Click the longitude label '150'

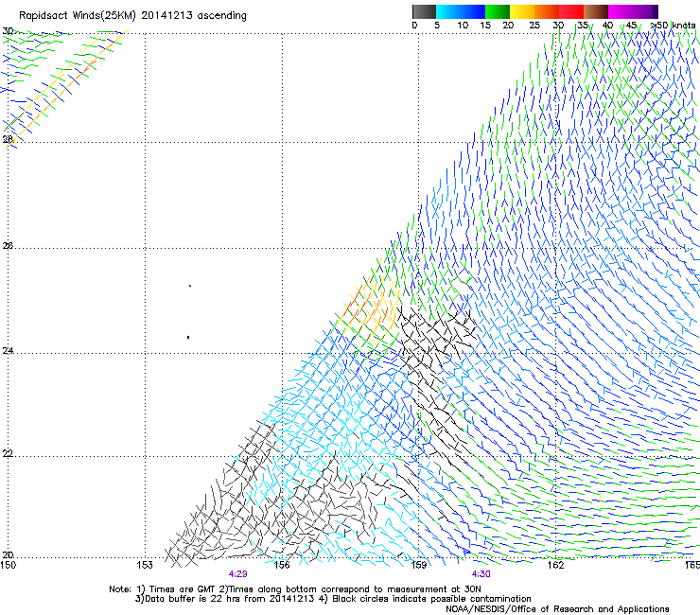click(x=8, y=565)
